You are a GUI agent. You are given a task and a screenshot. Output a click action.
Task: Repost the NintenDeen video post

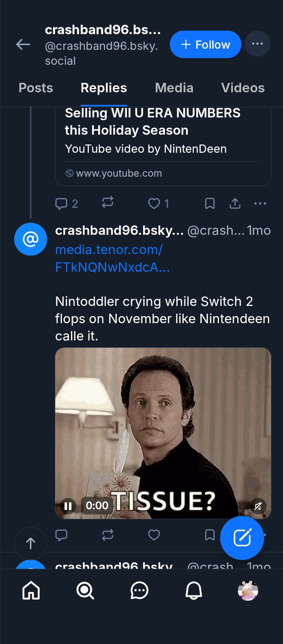coord(108,203)
